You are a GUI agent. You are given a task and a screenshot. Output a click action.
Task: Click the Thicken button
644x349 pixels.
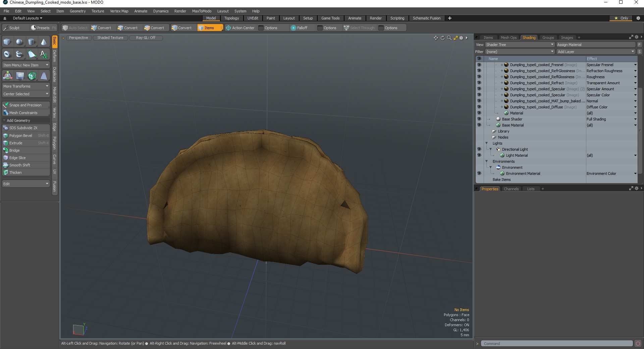(26, 172)
